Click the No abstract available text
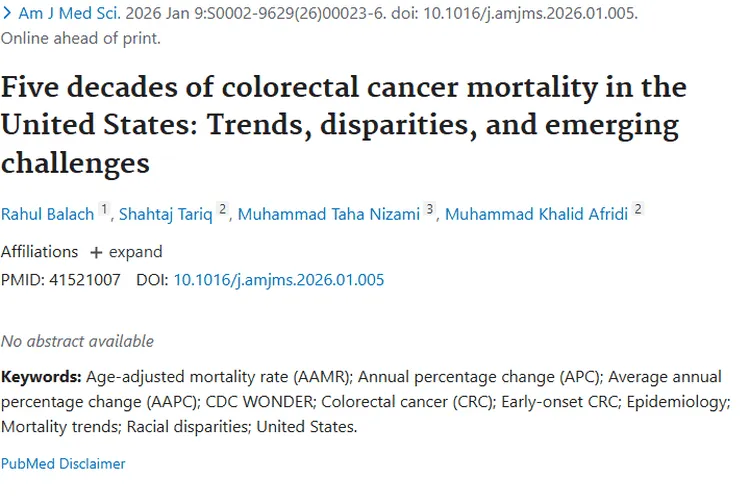This screenshot has height=500, width=750. point(77,341)
